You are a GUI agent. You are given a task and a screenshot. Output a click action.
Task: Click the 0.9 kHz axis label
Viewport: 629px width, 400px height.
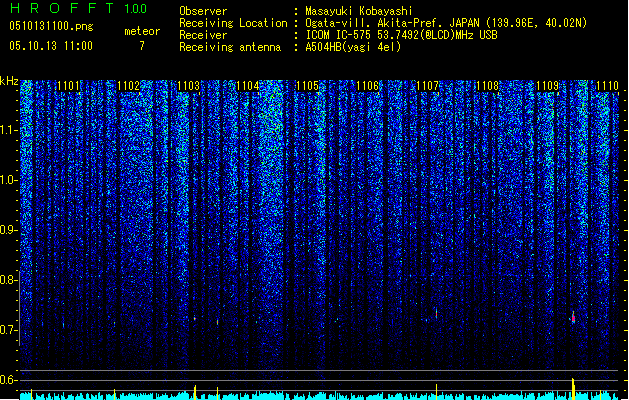9,230
